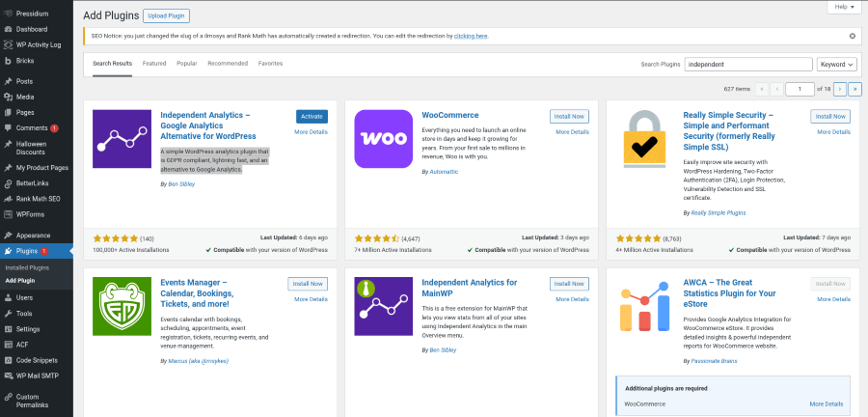The image size is (868, 417).
Task: Click Install Now for WooCommerce
Action: (569, 117)
